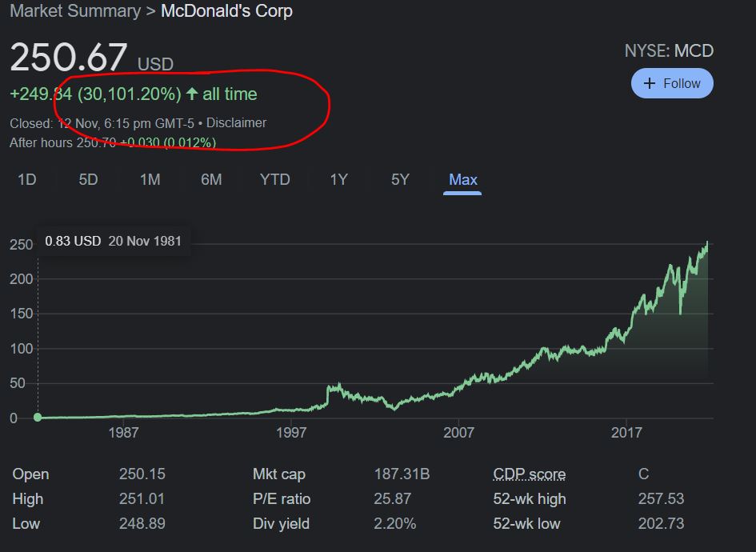Viewport: 756px width, 552px height.
Task: Click the CDP score label
Action: [x=529, y=474]
